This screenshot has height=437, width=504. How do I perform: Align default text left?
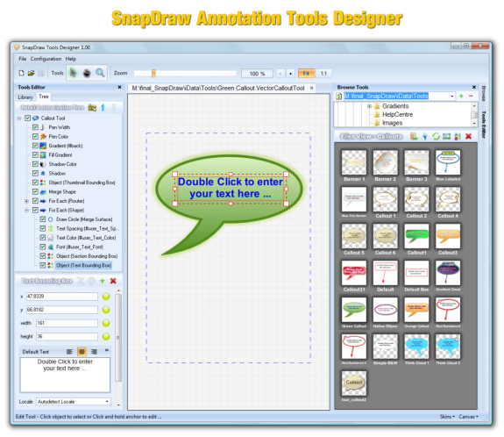point(70,352)
